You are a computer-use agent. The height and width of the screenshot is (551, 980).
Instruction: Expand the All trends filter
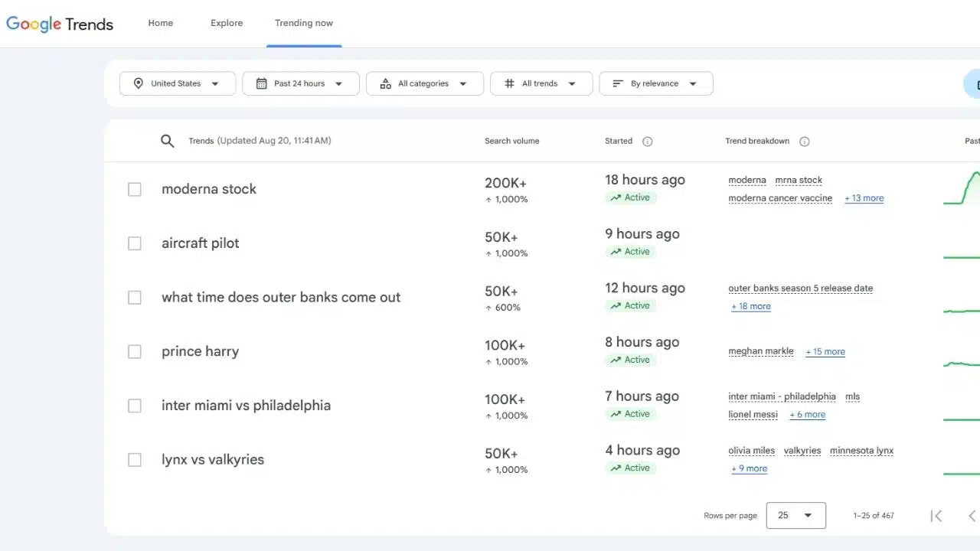[x=541, y=83]
